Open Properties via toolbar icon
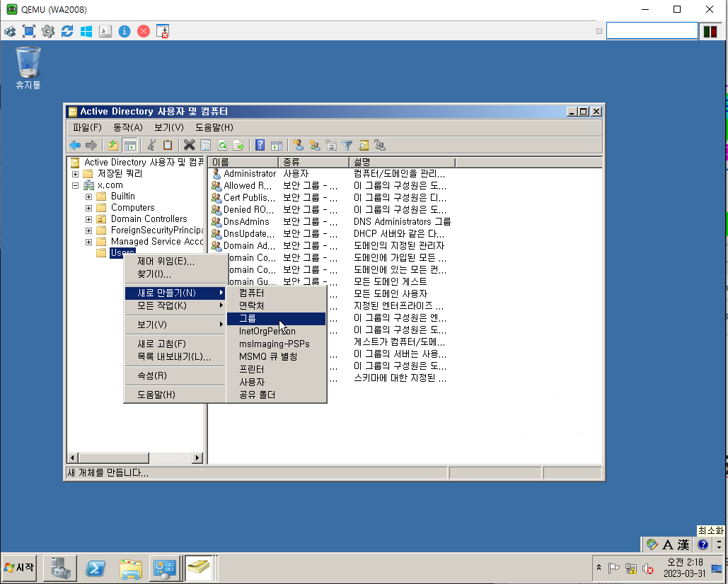The image size is (728, 584). 205,145
